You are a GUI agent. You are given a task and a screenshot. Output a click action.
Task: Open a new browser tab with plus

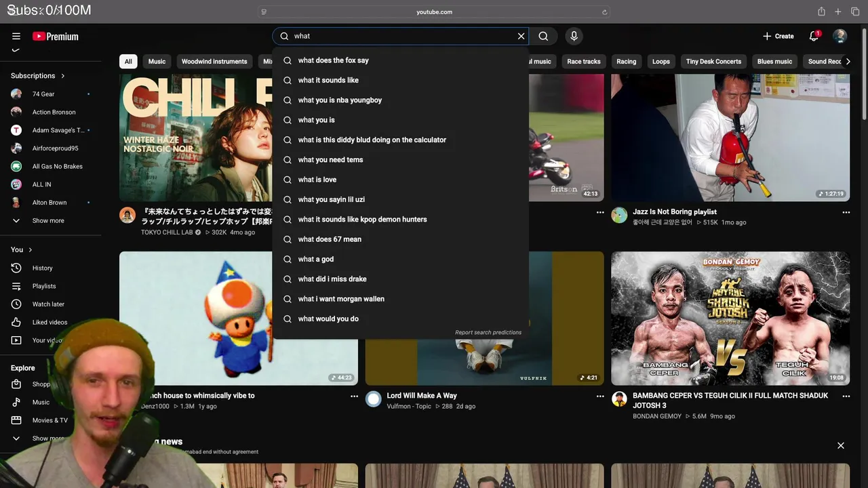(838, 12)
